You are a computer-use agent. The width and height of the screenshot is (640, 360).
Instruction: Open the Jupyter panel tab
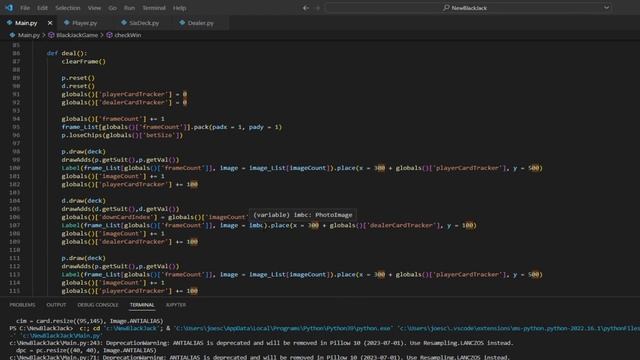[x=176, y=305]
